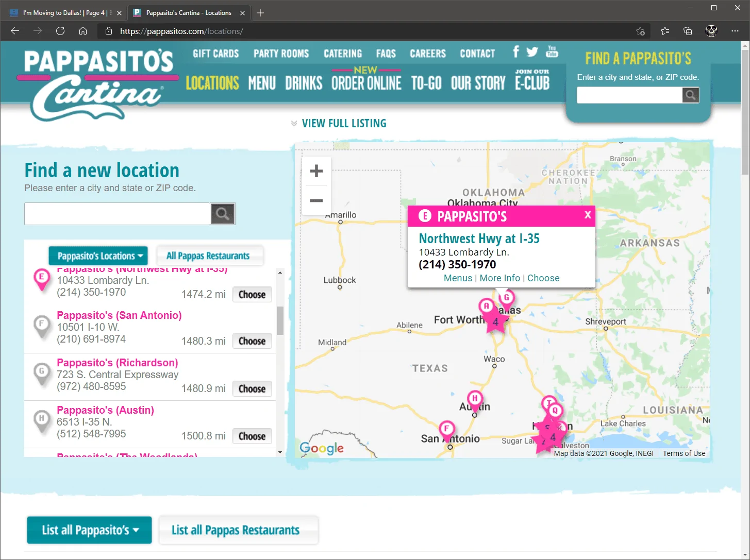Open the browser settings and more menu

pos(735,31)
